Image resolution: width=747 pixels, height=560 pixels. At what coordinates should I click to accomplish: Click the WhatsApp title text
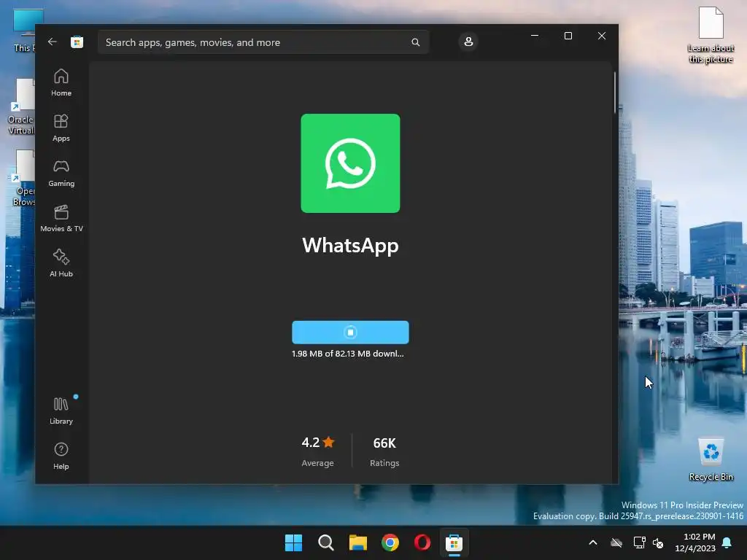(350, 246)
